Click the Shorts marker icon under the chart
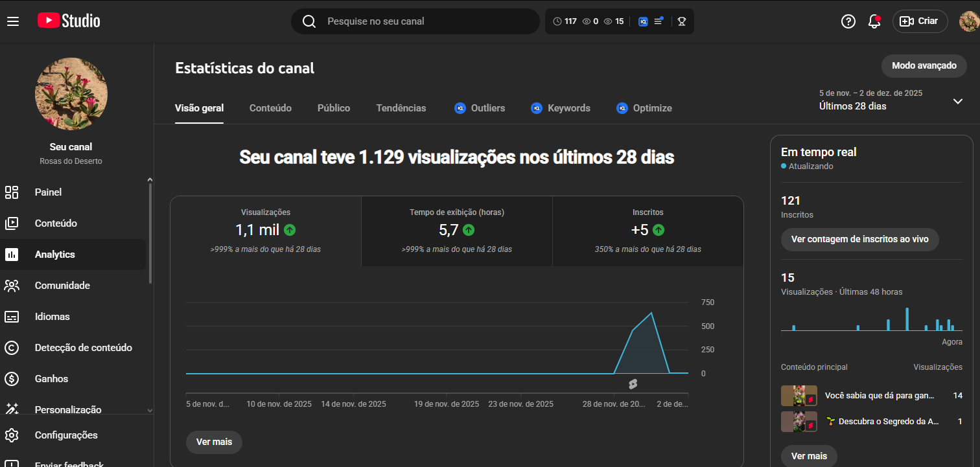The height and width of the screenshot is (467, 980). click(x=633, y=384)
